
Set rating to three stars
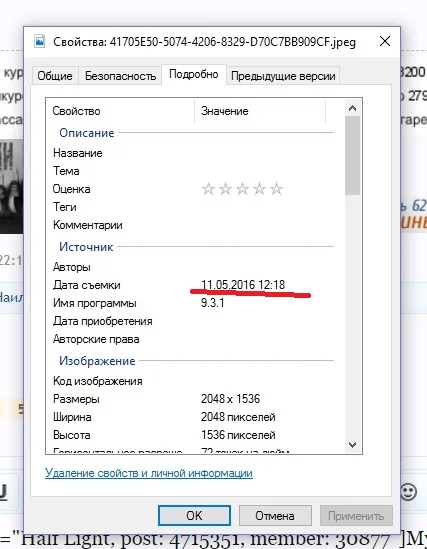(x=242, y=189)
